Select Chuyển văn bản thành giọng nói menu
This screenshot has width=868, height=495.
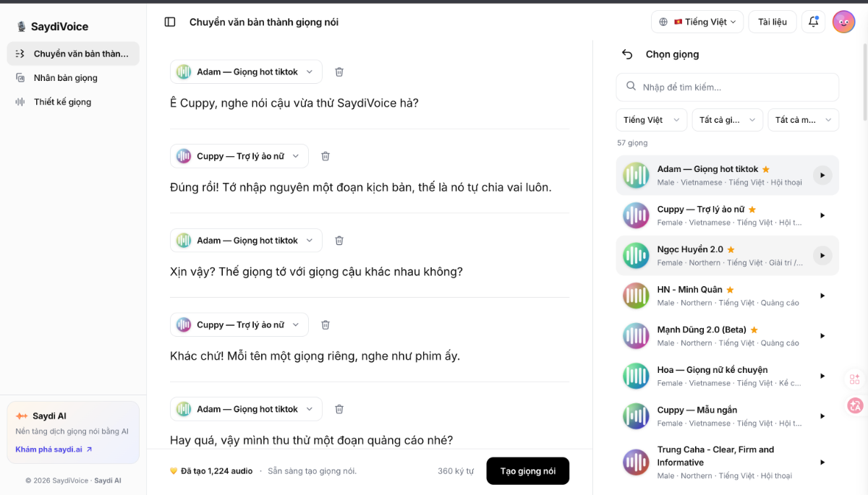pyautogui.click(x=73, y=53)
